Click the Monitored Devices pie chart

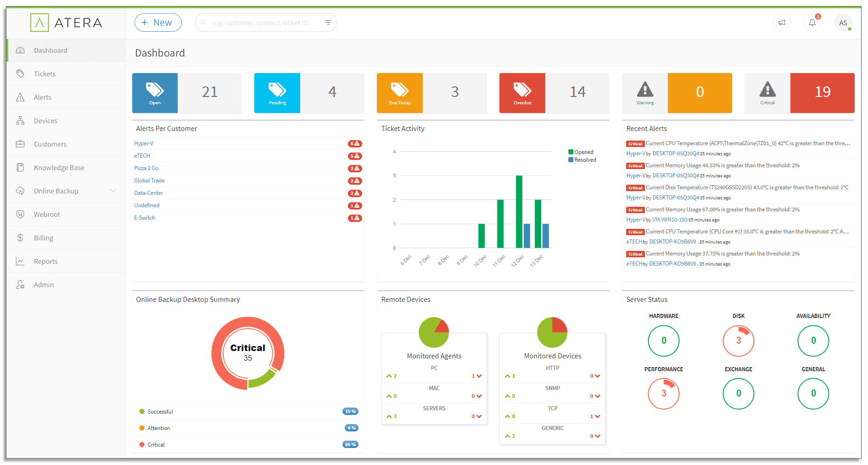[553, 332]
